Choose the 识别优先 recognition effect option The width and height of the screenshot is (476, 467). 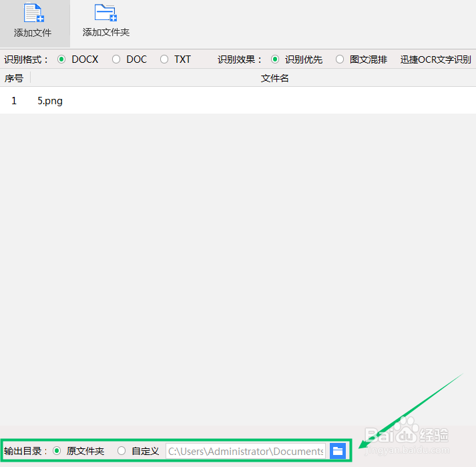tap(275, 59)
